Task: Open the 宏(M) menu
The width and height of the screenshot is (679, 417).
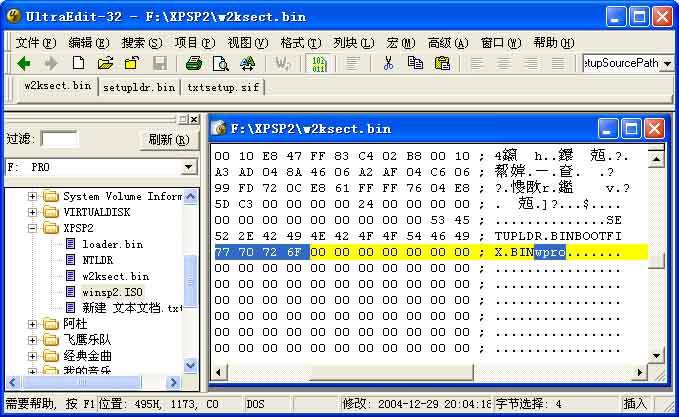Action: point(401,43)
